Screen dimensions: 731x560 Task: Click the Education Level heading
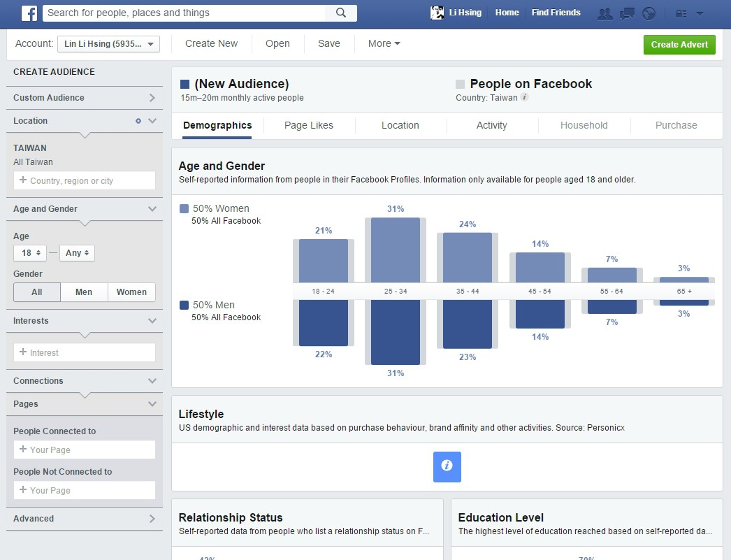[500, 517]
